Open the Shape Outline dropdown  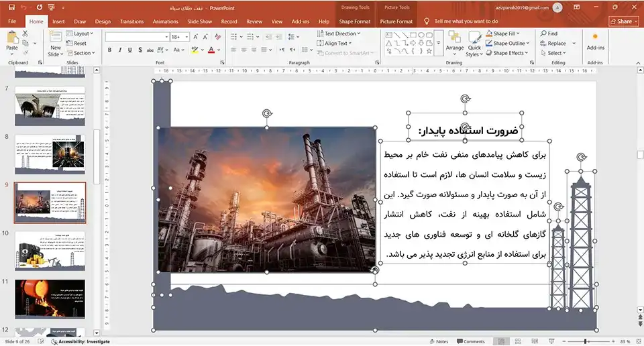507,43
